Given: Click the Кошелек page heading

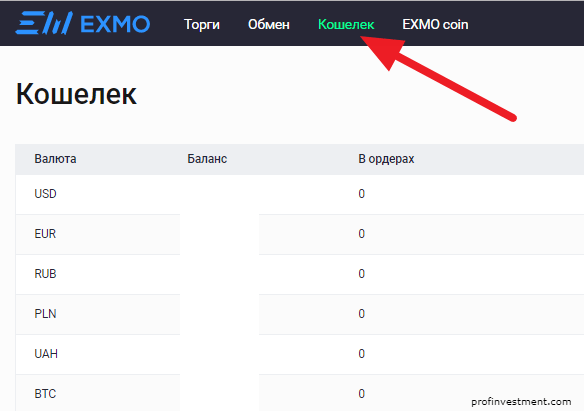Looking at the screenshot, I should [76, 94].
